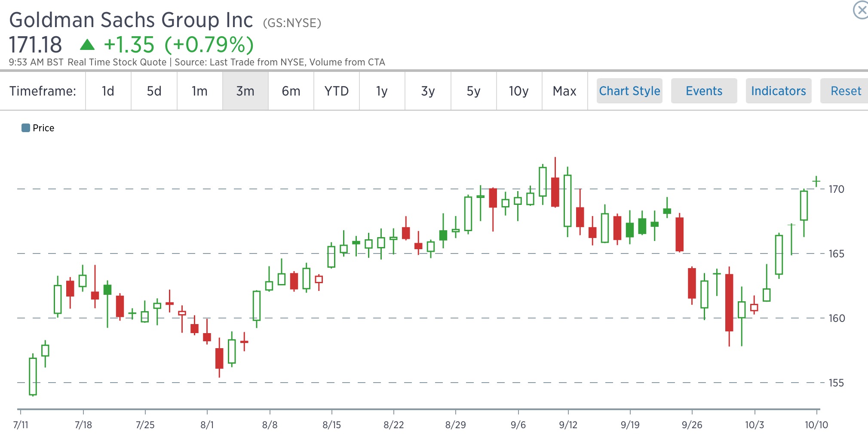The image size is (868, 445).
Task: Click the green up-arrow change indicator
Action: click(87, 44)
